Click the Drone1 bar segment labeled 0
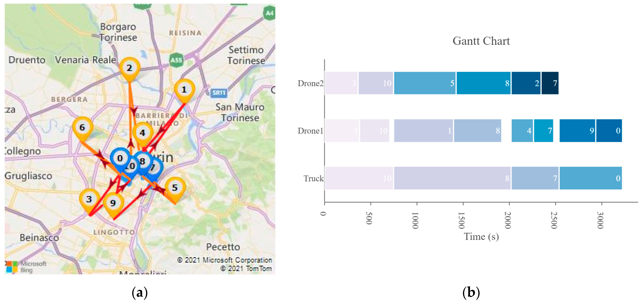The height and width of the screenshot is (303, 644). click(x=609, y=131)
